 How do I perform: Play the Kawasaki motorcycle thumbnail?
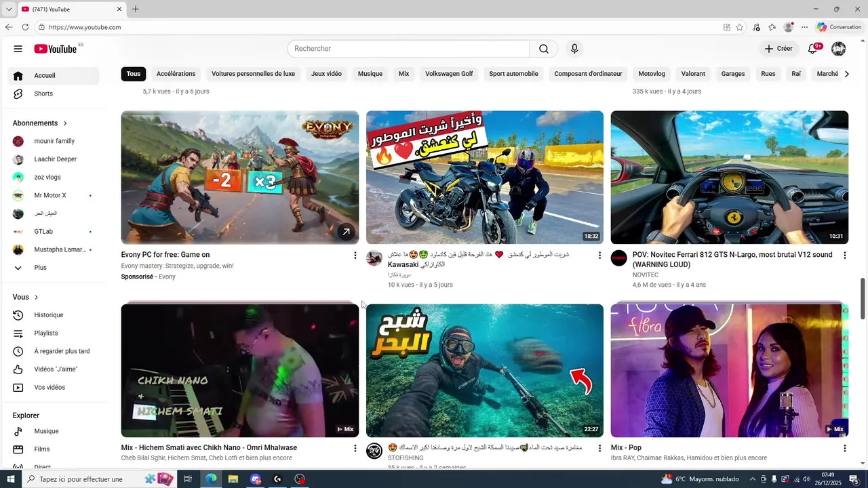click(485, 178)
